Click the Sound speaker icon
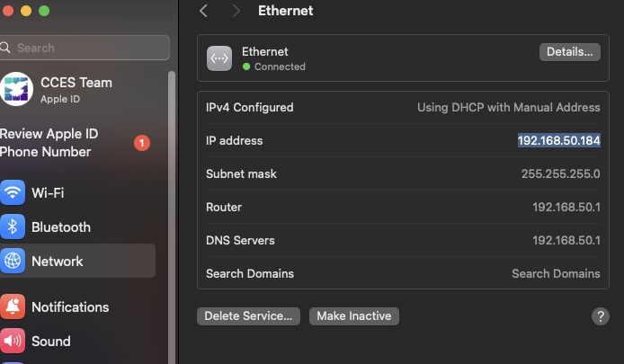The image size is (624, 364). point(13,342)
